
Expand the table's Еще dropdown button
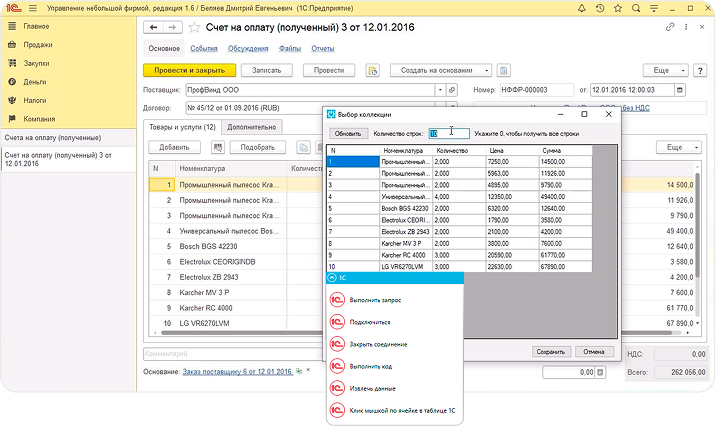(679, 147)
